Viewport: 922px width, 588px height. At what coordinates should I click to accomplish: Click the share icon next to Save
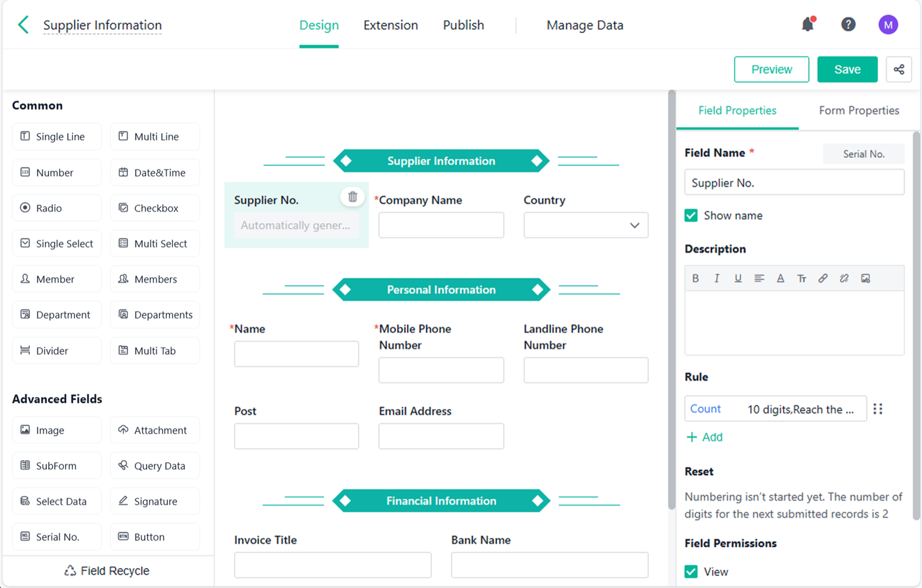coord(899,69)
